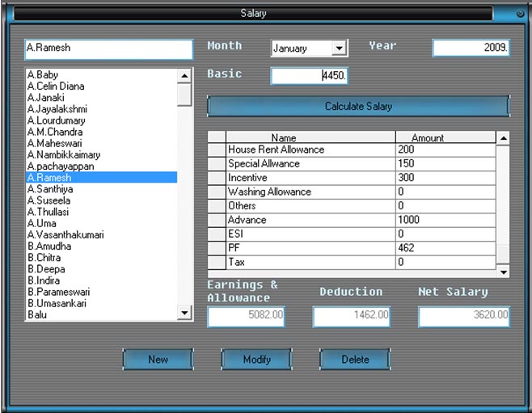Click the Others name cell

(x=310, y=206)
